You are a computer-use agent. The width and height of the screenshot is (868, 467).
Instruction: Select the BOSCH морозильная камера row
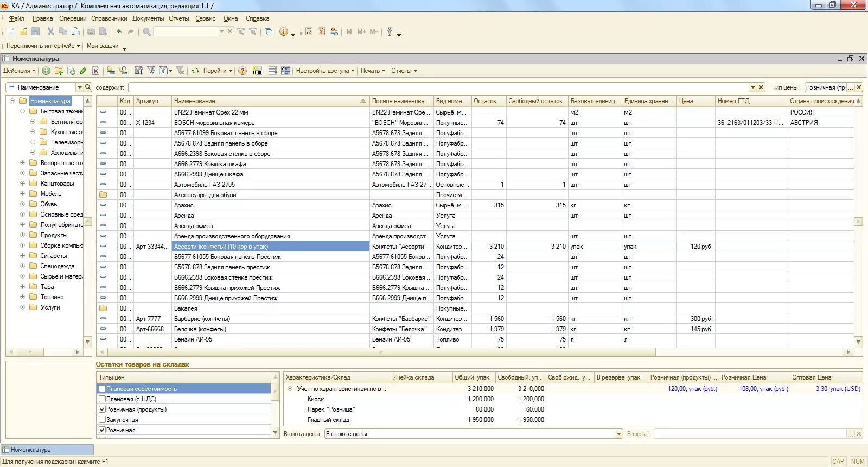(475, 123)
